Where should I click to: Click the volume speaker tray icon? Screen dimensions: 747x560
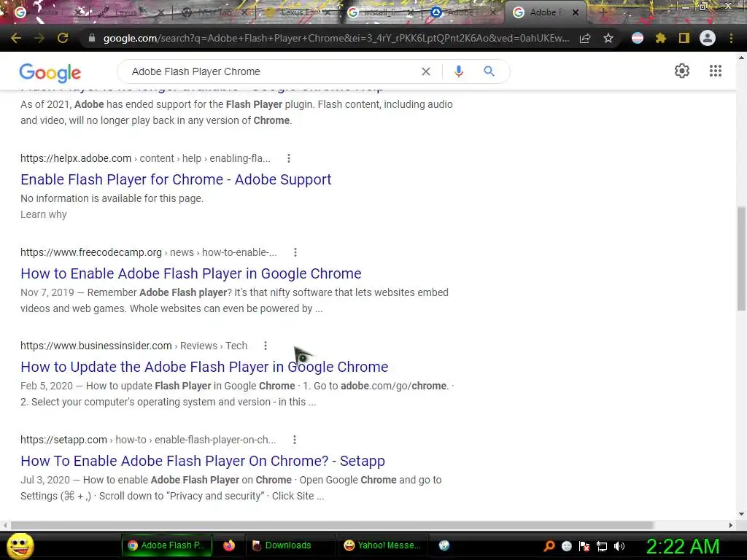(619, 546)
